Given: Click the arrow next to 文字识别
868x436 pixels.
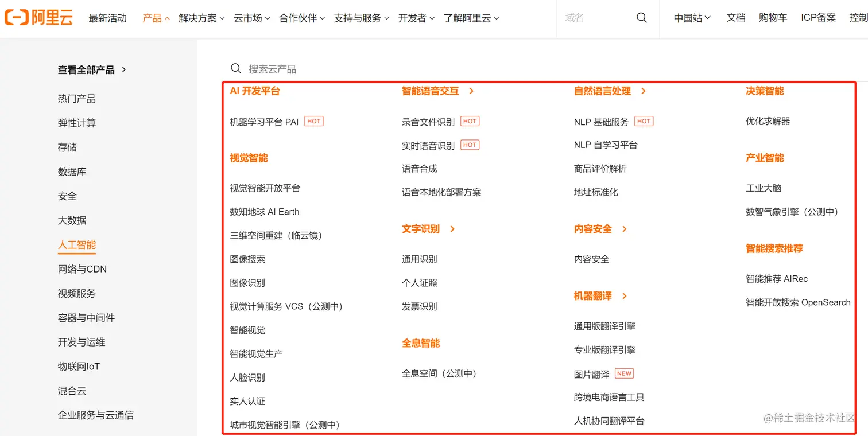Looking at the screenshot, I should (x=452, y=229).
